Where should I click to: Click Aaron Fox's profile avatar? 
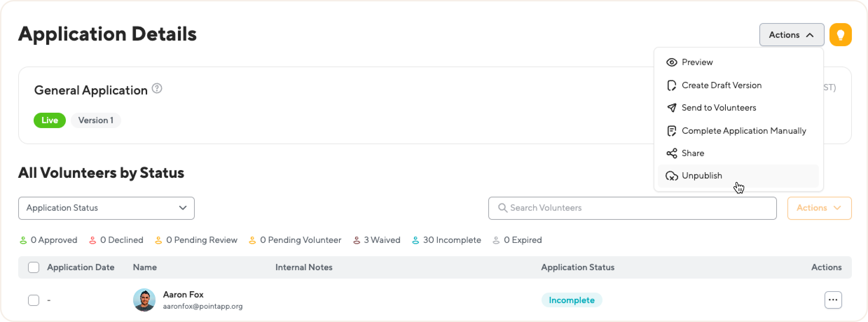[144, 300]
